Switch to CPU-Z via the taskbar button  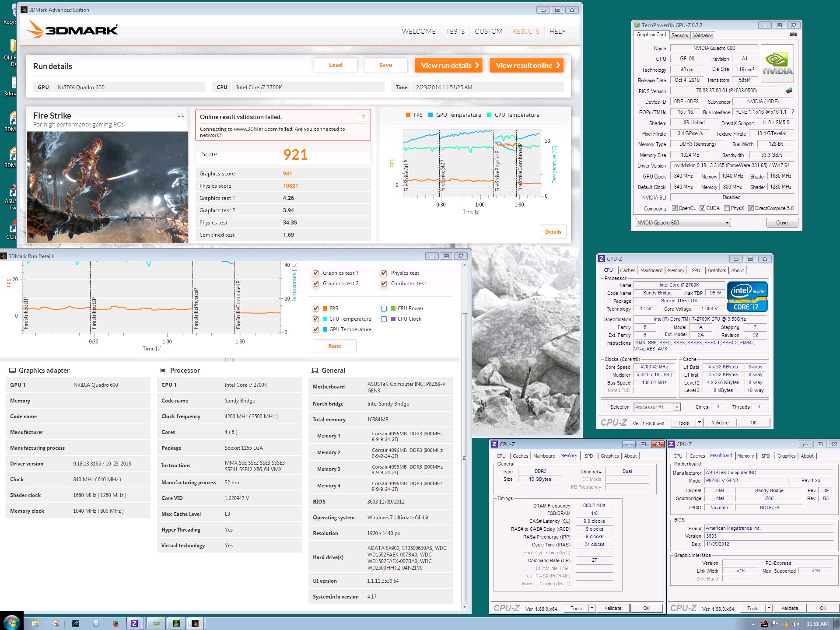(135, 623)
